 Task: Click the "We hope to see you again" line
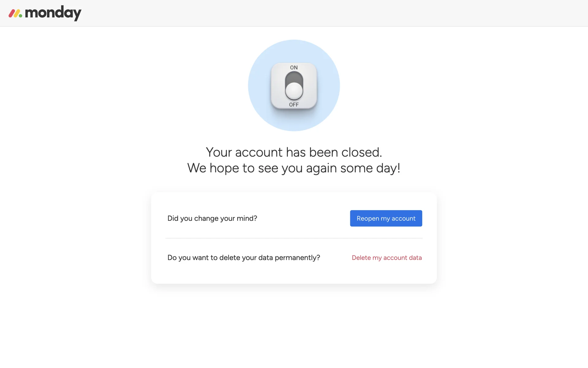[294, 168]
